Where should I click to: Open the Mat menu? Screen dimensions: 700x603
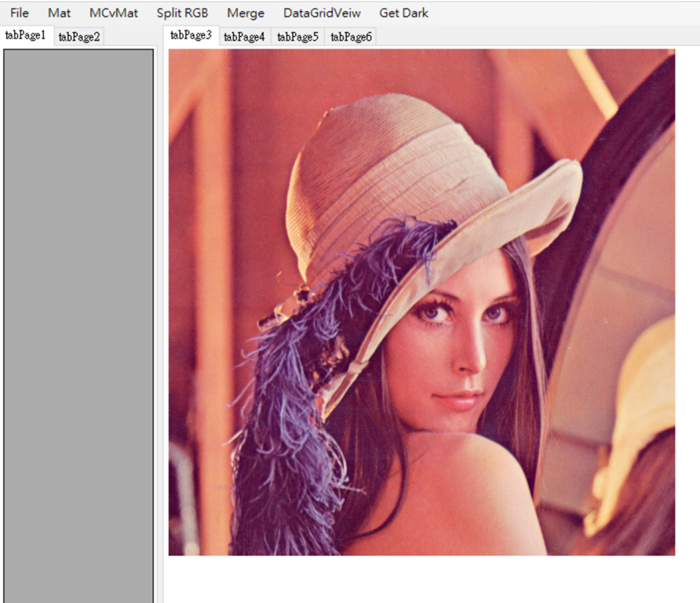click(x=59, y=13)
